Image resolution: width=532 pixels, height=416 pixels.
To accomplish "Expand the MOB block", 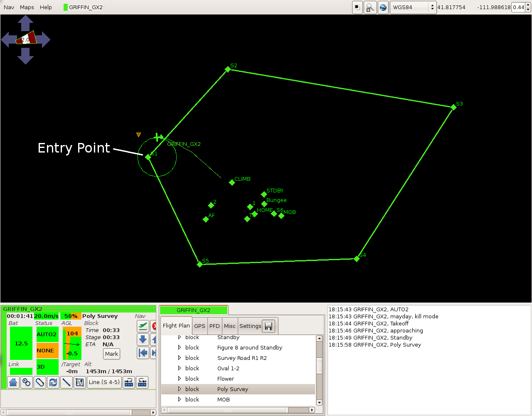I will [180, 399].
